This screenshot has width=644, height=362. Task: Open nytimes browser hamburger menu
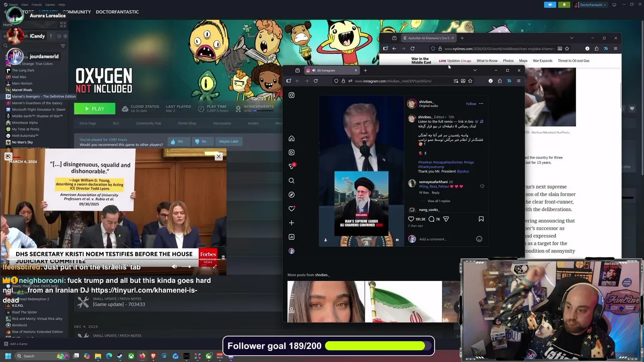pyautogui.click(x=615, y=49)
